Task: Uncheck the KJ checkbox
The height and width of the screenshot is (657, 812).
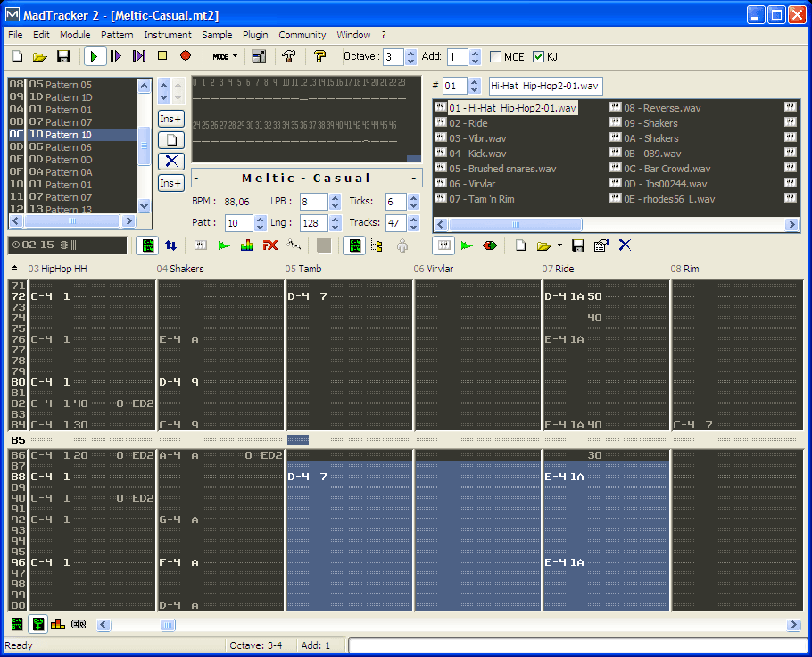Action: point(538,57)
